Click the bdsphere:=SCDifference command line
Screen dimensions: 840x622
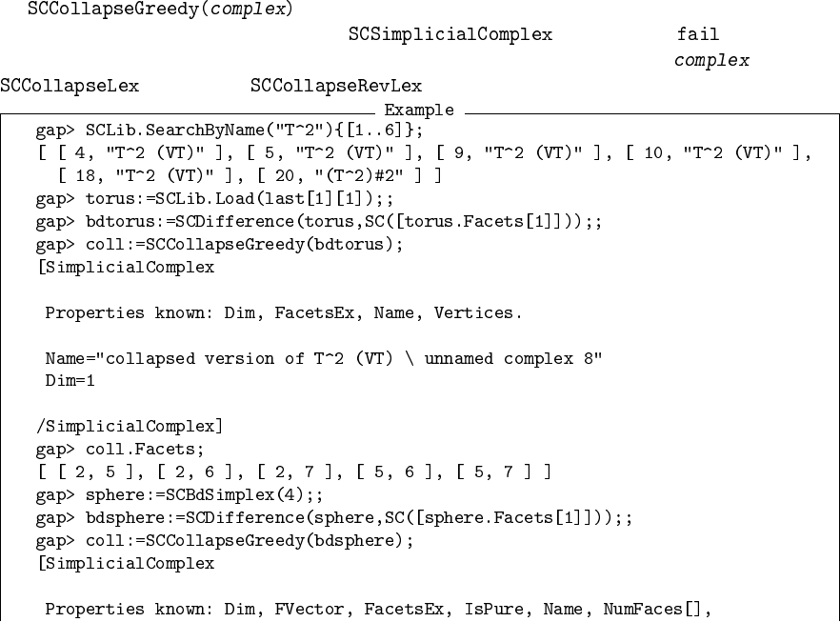point(334,518)
